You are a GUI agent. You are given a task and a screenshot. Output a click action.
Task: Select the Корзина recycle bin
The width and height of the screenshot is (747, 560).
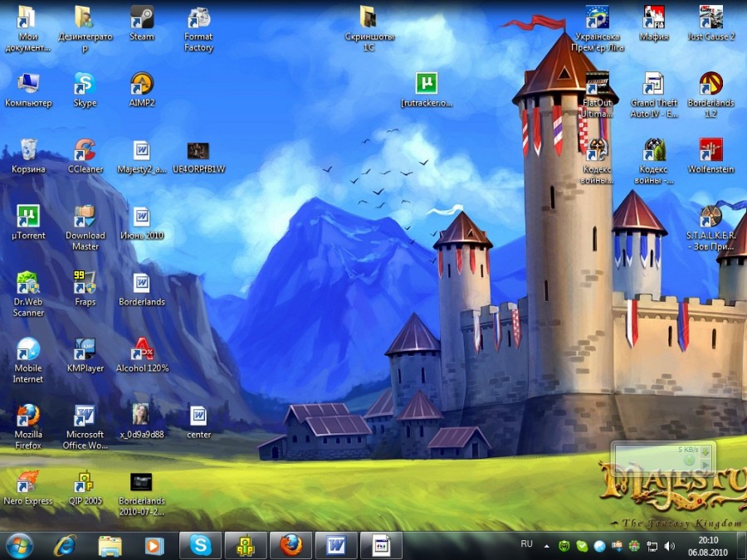(28, 156)
